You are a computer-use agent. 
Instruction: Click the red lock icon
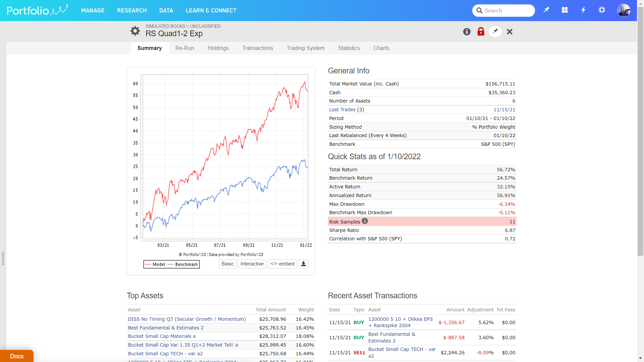[481, 32]
